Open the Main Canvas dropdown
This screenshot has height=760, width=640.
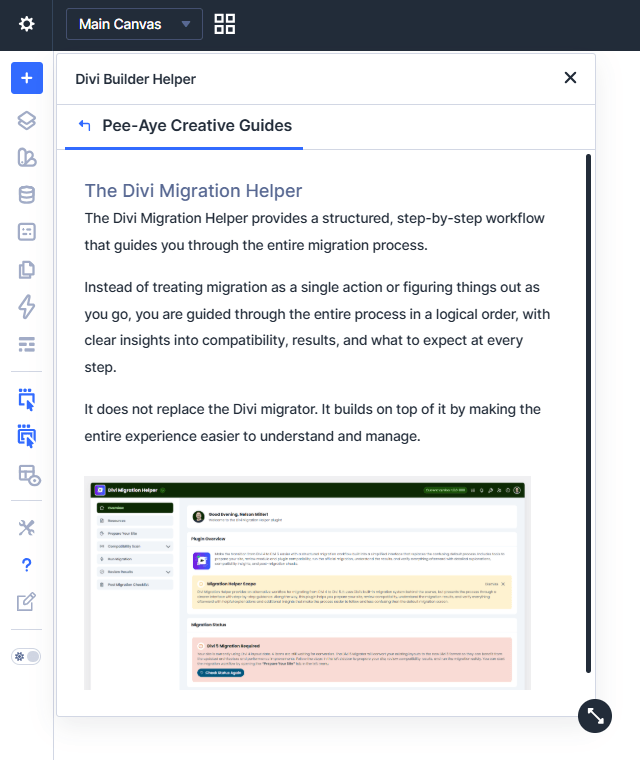point(134,24)
